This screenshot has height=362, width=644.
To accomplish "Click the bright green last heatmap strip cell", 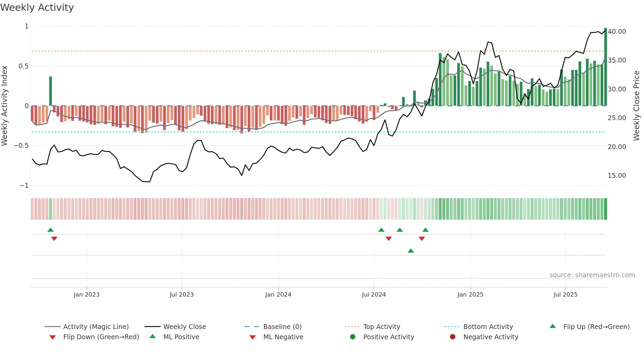I will click(606, 209).
